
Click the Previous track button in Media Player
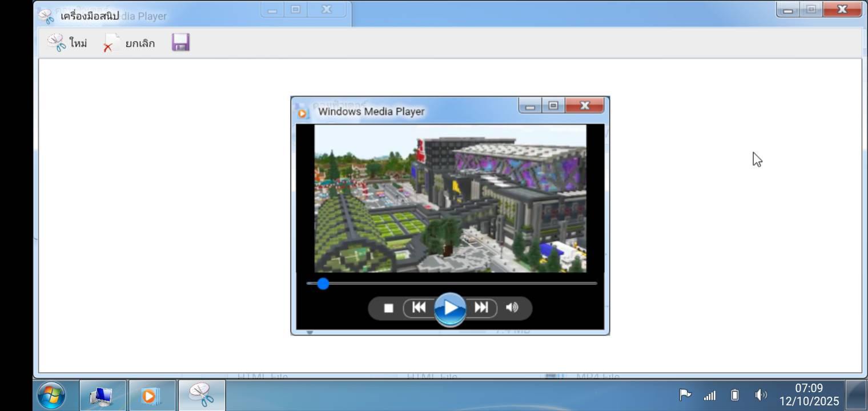tap(419, 308)
